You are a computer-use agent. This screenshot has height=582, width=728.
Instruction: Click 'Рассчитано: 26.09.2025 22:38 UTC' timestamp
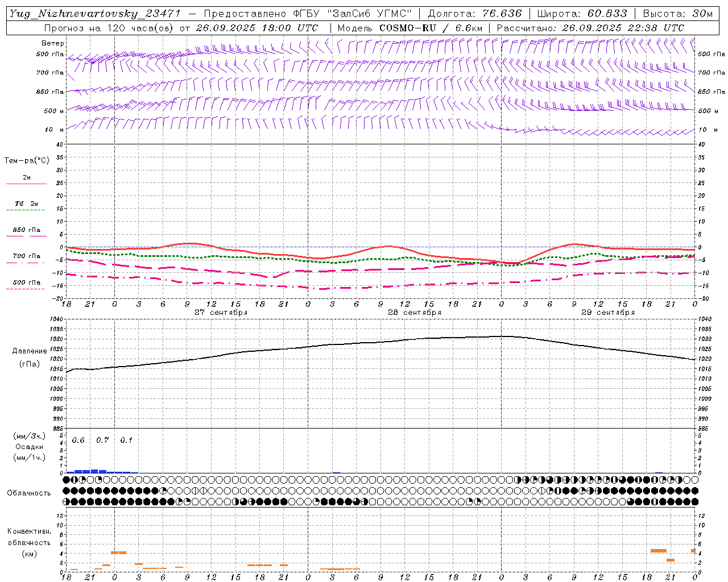click(590, 28)
